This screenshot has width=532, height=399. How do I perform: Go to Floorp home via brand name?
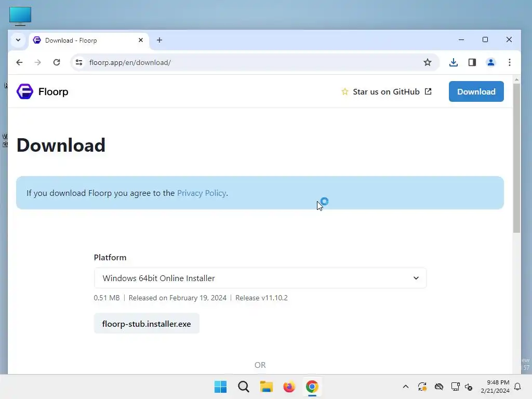click(x=54, y=91)
